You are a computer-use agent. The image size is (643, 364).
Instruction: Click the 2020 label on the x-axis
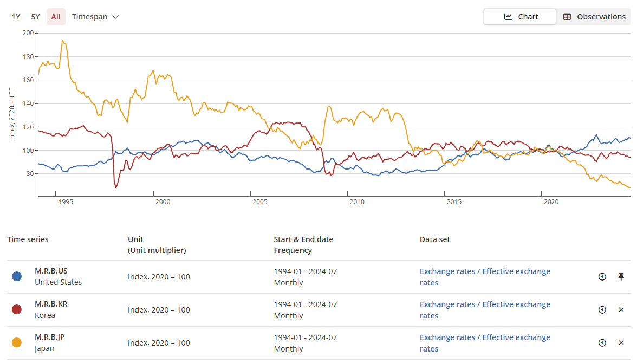(x=551, y=202)
